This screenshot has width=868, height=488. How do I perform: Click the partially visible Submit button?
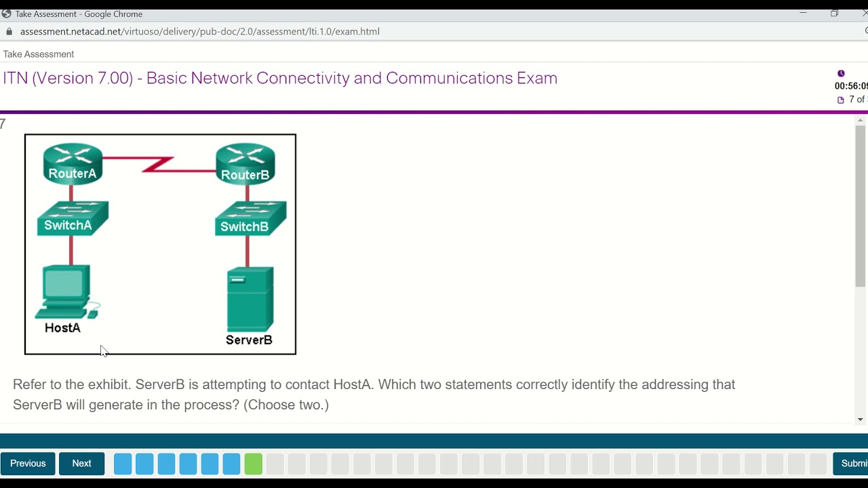[851, 464]
